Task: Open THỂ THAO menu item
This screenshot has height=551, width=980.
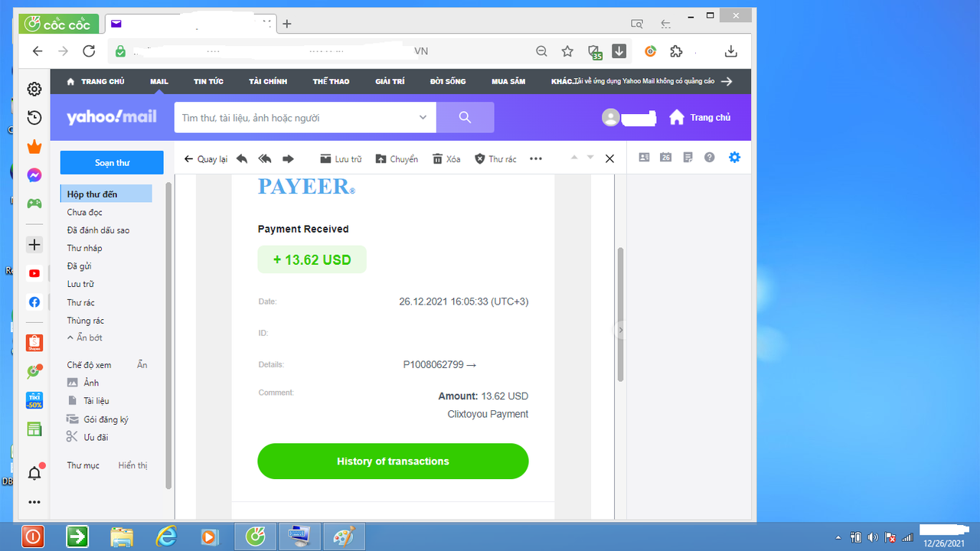Action: [x=331, y=81]
